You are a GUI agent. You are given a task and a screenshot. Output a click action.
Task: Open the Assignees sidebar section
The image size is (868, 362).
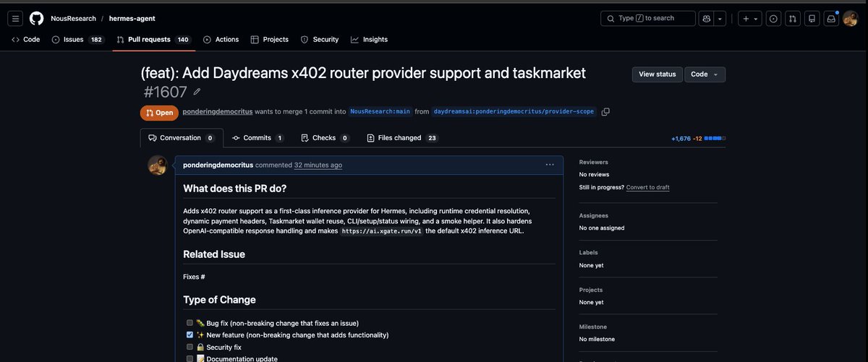pos(594,215)
